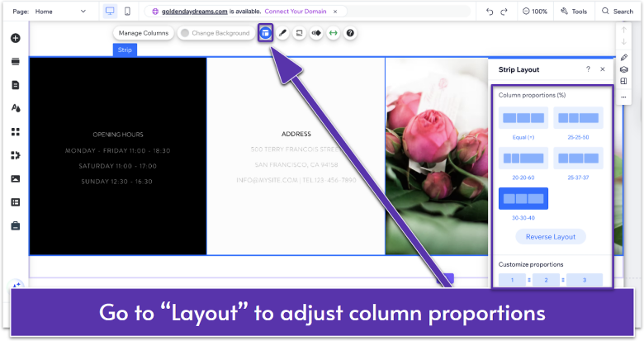Viewport: 644px width, 341px height.
Task: Open the Page Home dropdown
Action: pos(61,12)
